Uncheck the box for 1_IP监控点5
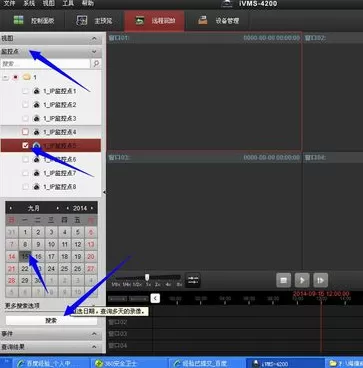Screen dimensions: 363x368 point(25,146)
